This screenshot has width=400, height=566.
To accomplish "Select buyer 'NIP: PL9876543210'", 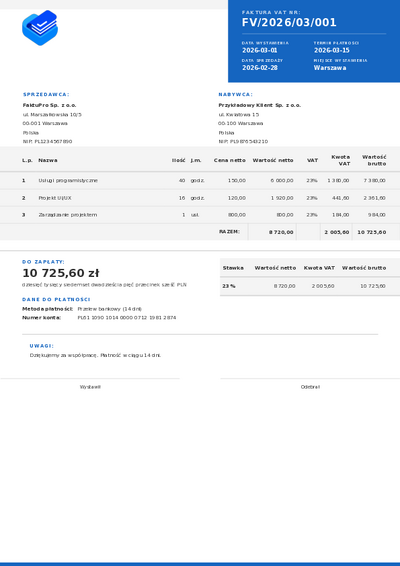I will [x=243, y=142].
